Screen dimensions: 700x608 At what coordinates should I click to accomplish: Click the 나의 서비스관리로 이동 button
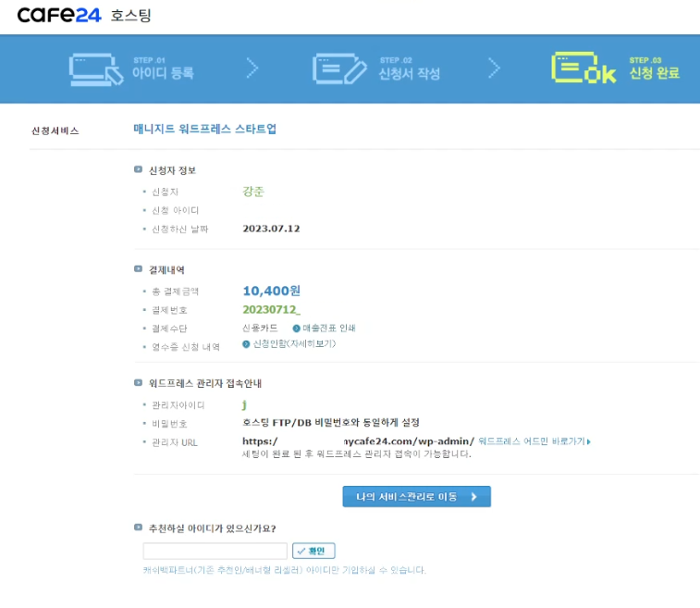(x=416, y=496)
